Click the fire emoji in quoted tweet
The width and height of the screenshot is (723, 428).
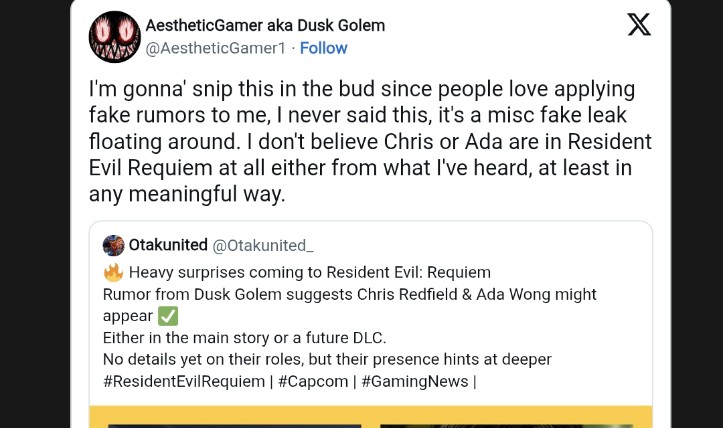(x=113, y=273)
